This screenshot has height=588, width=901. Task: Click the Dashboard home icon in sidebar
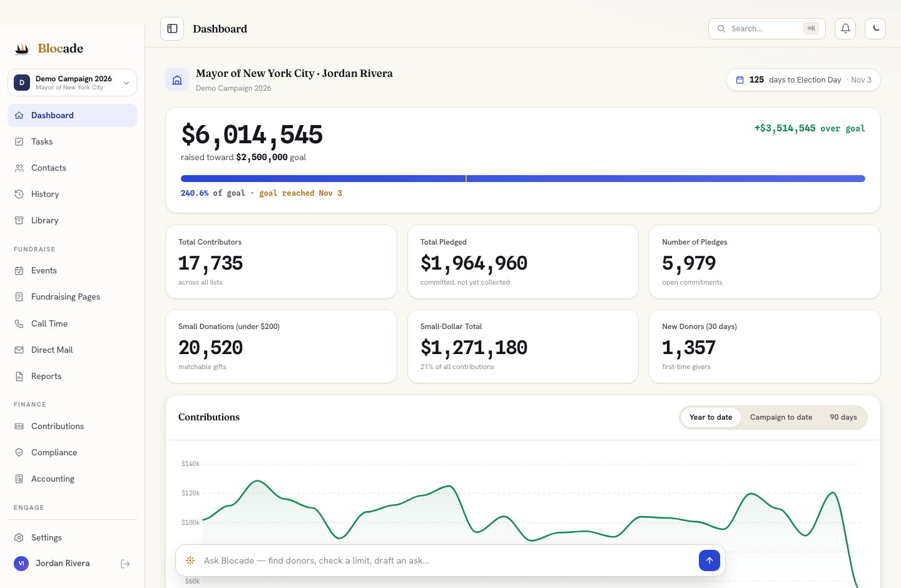tap(19, 115)
